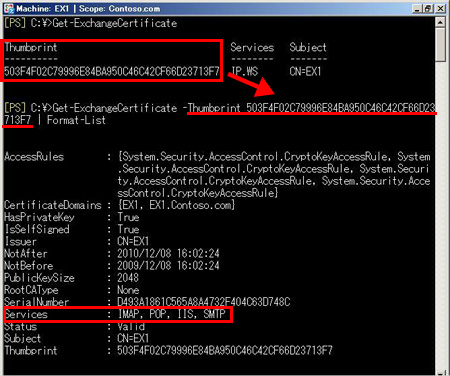Click the Exchange Management Shell title bar icon
Viewport: 450px width, 376px height.
click(x=9, y=8)
